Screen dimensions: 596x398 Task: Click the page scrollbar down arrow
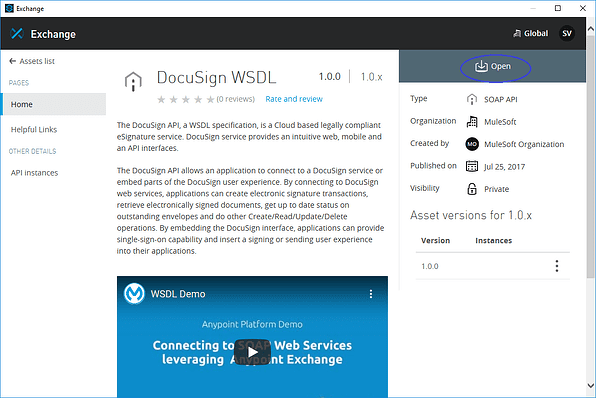(590, 385)
